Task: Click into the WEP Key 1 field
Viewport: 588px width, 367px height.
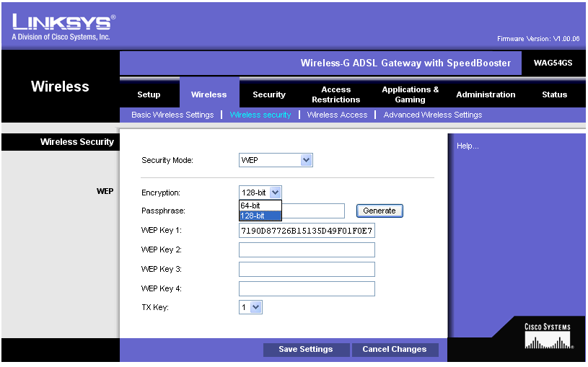Action: [307, 231]
